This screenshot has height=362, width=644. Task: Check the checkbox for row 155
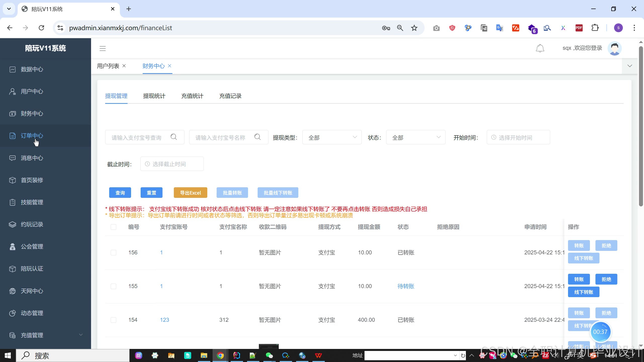(x=113, y=286)
